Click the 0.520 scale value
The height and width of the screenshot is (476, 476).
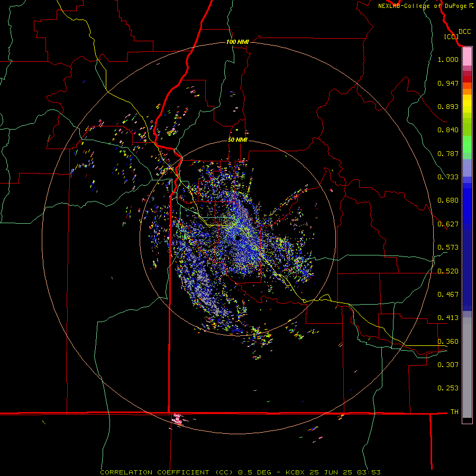point(448,271)
